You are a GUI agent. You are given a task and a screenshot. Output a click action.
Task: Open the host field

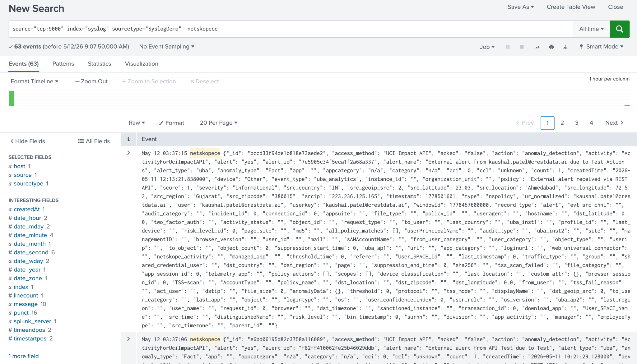pos(19,166)
